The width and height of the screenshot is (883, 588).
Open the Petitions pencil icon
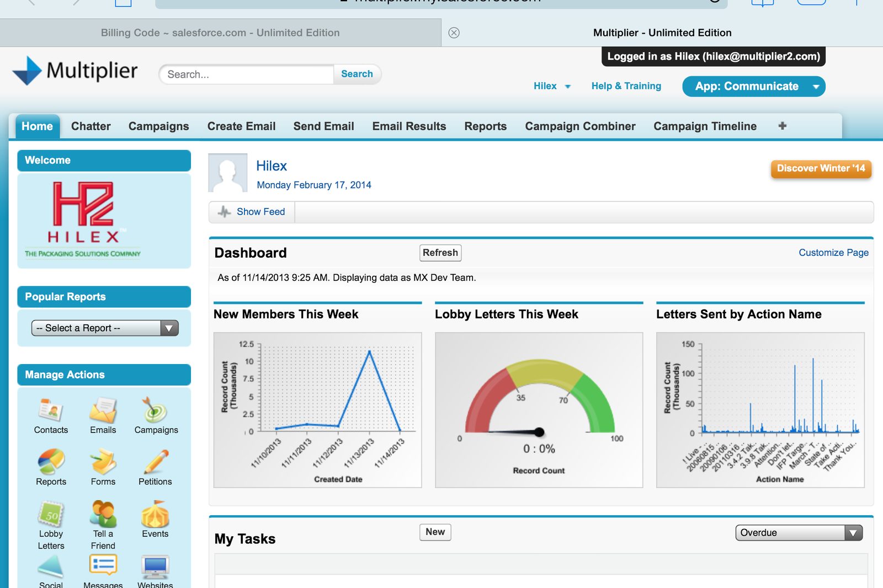(x=156, y=462)
